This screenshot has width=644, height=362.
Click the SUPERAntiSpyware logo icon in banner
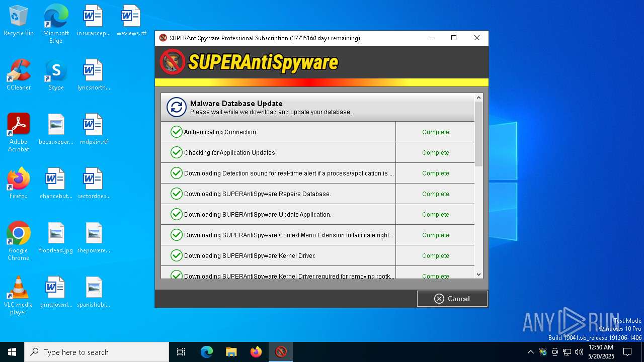pyautogui.click(x=173, y=62)
